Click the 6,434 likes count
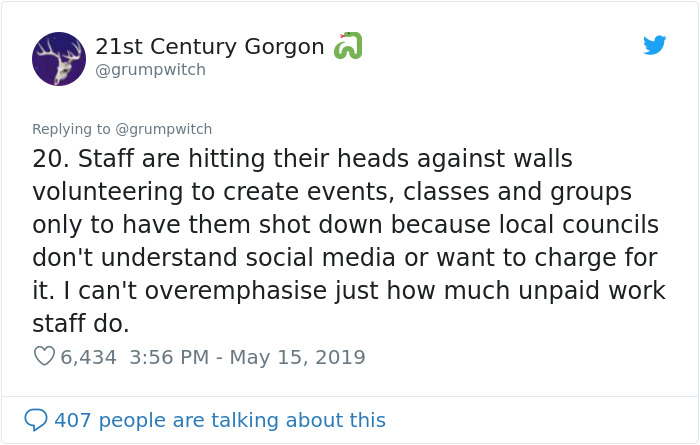The height and width of the screenshot is (445, 700). [89, 357]
